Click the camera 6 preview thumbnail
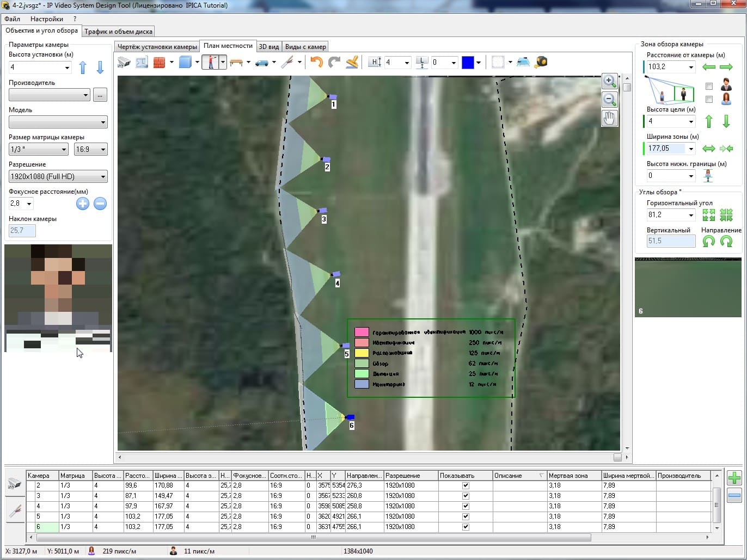Viewport: 747px width, 560px height. (x=688, y=287)
